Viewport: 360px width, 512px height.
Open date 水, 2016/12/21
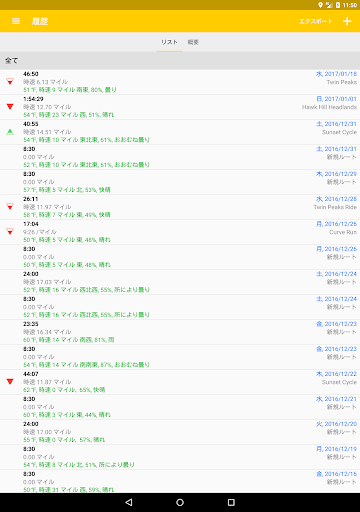click(336, 399)
